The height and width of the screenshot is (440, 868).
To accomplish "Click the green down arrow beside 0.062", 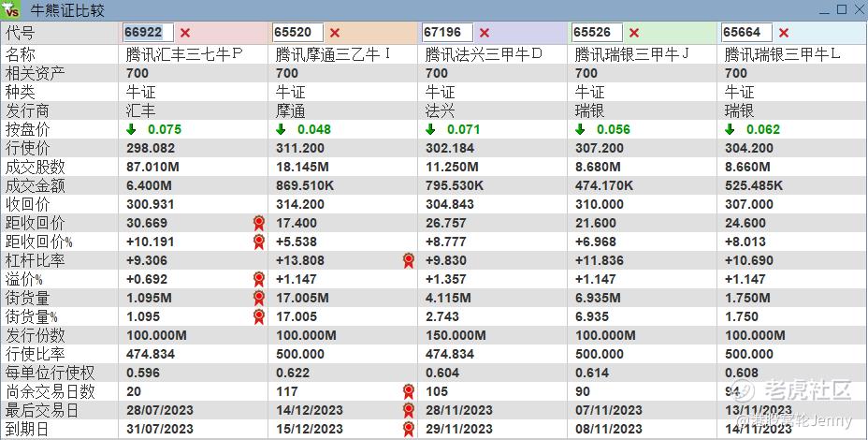I will tap(730, 129).
